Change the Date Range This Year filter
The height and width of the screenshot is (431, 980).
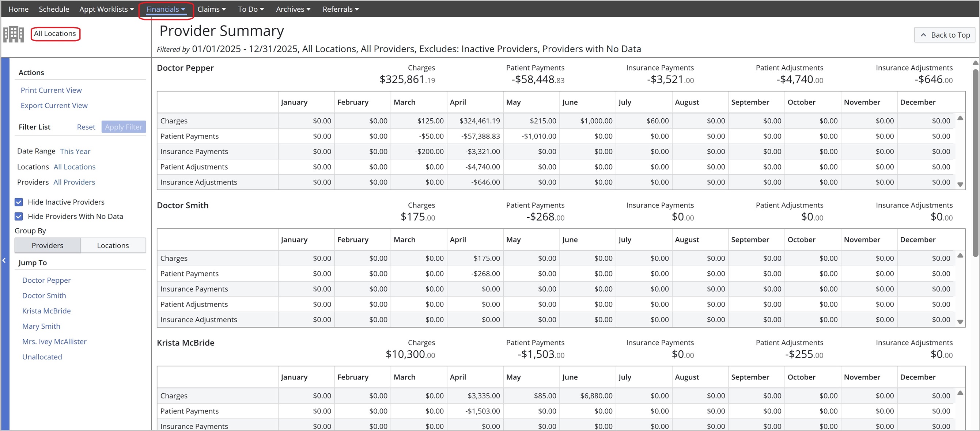click(75, 151)
